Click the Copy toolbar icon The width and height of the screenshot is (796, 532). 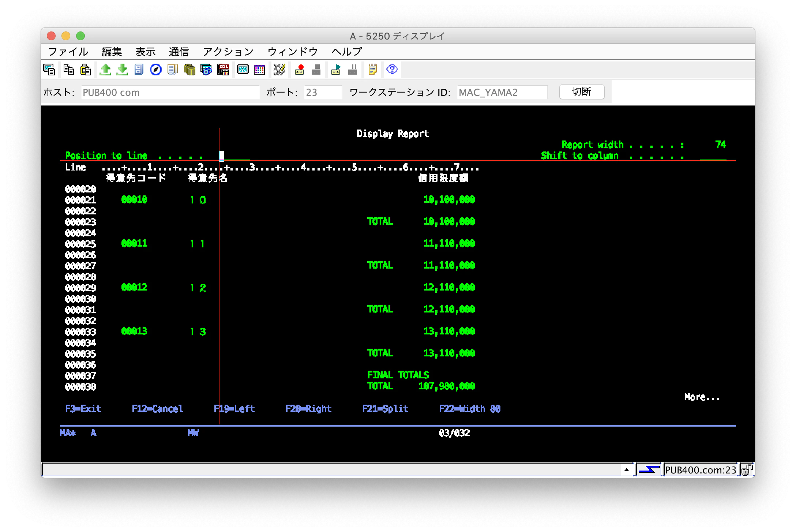(x=68, y=70)
